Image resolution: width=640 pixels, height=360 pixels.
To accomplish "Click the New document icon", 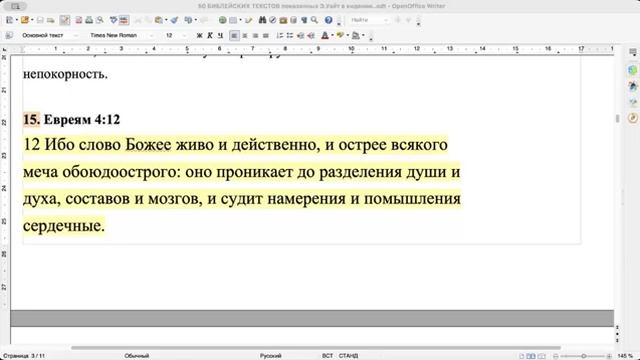I will [x=10, y=20].
